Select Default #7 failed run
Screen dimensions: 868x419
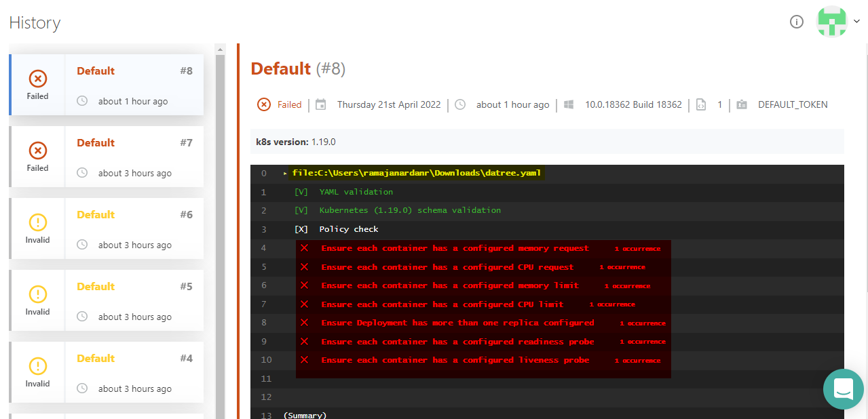pos(107,157)
